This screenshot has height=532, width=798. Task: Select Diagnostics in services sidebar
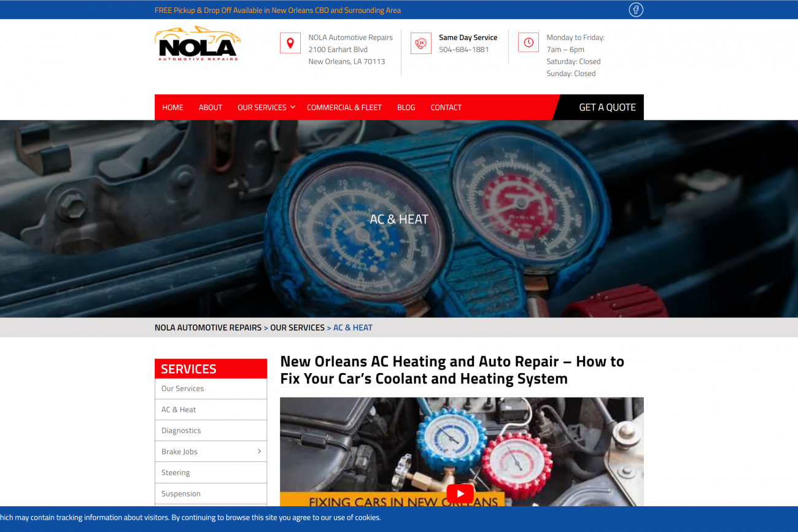point(211,431)
